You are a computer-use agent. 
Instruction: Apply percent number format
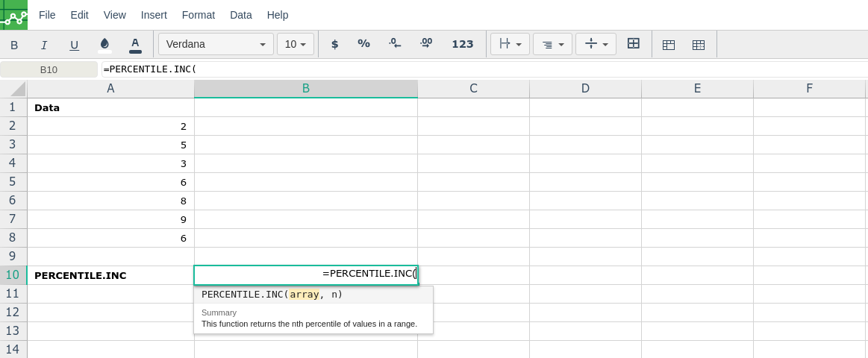click(363, 44)
